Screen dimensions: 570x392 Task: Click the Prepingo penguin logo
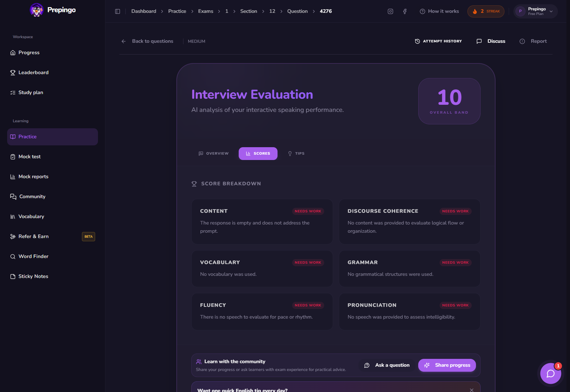click(36, 10)
